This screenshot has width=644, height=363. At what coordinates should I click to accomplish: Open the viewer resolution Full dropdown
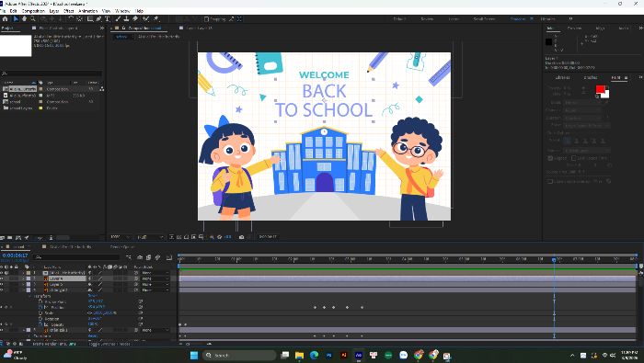click(150, 237)
